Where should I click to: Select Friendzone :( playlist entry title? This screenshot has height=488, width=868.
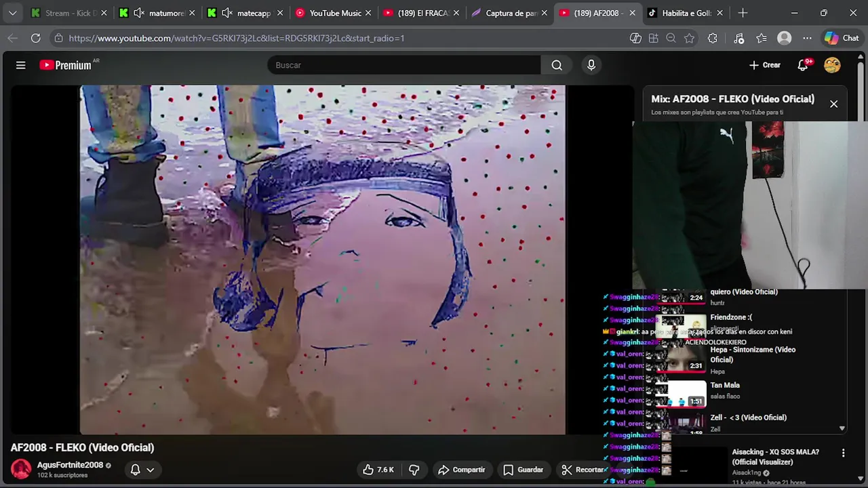pos(731,317)
